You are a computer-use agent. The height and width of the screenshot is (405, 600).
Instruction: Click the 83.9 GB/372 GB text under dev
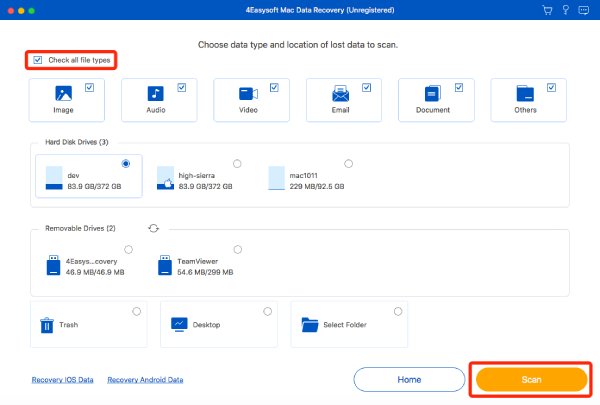[94, 186]
